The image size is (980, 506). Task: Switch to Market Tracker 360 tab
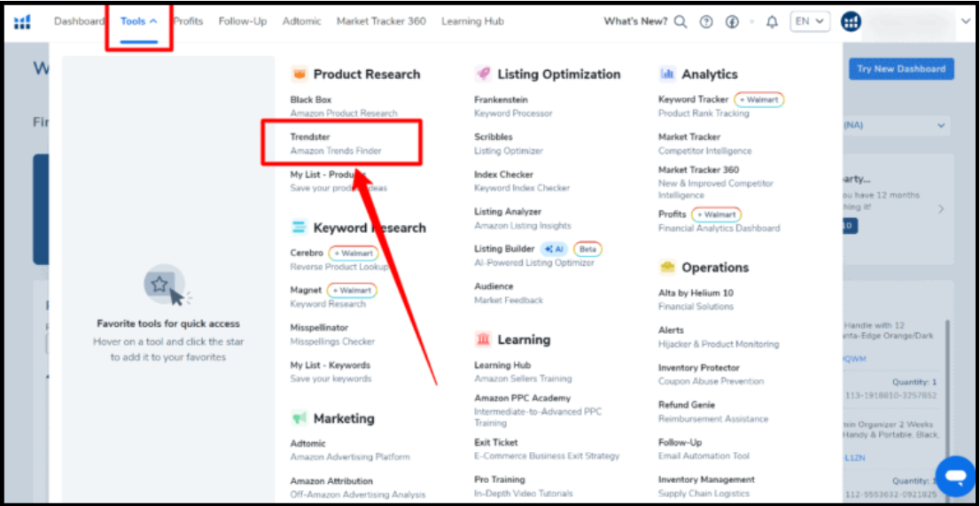pos(380,21)
